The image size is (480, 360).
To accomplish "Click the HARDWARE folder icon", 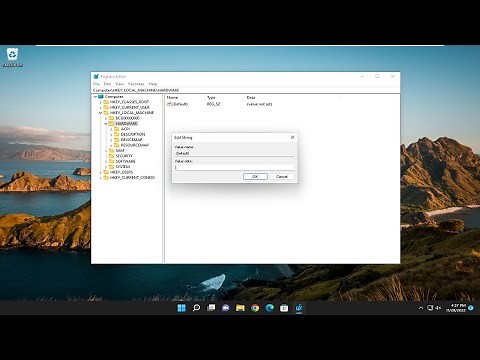I will (x=111, y=123).
